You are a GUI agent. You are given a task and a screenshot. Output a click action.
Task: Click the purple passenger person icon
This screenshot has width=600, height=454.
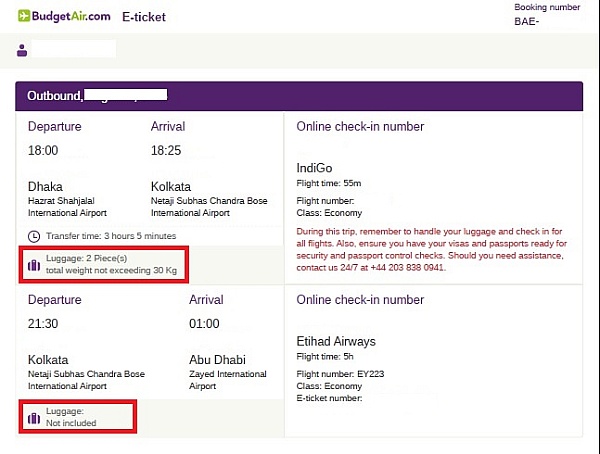pyautogui.click(x=22, y=51)
